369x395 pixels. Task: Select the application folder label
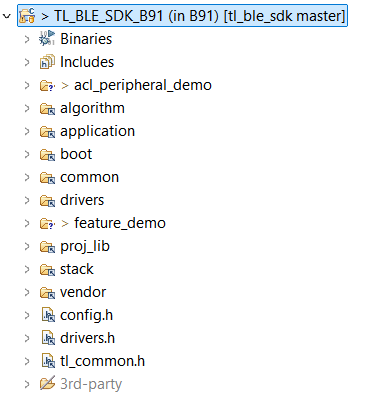coord(97,132)
